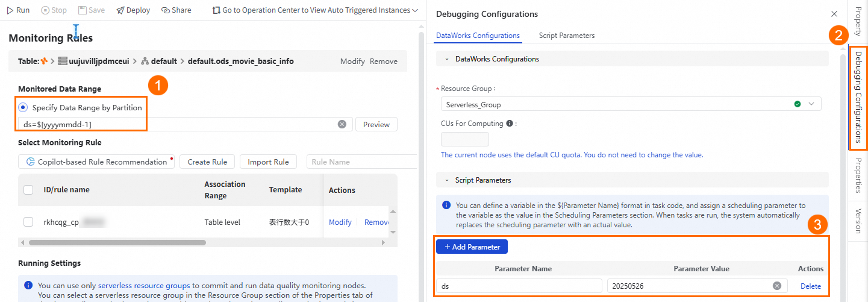Click the Save disk icon
The height and width of the screenshot is (302, 868).
pos(83,10)
